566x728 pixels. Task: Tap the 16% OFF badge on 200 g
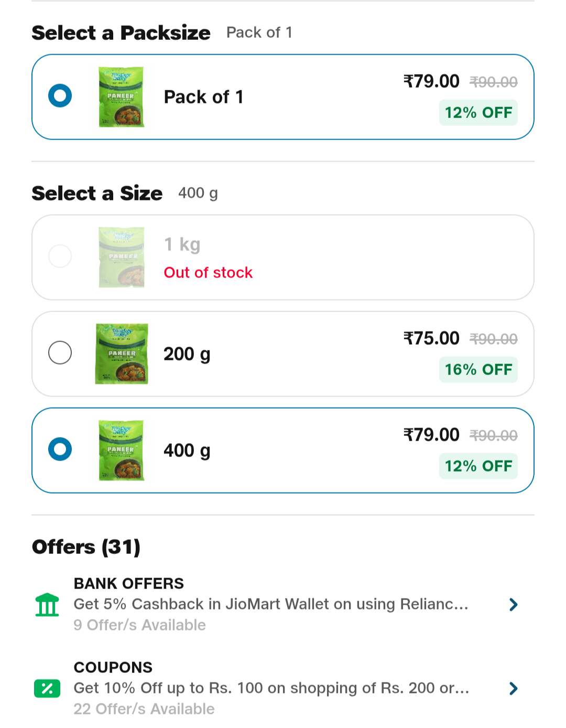[478, 370]
